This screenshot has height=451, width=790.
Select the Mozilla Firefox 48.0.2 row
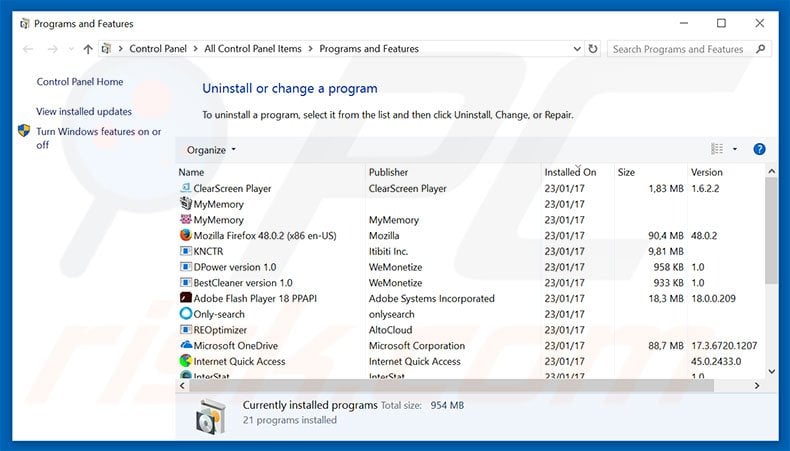[470, 235]
